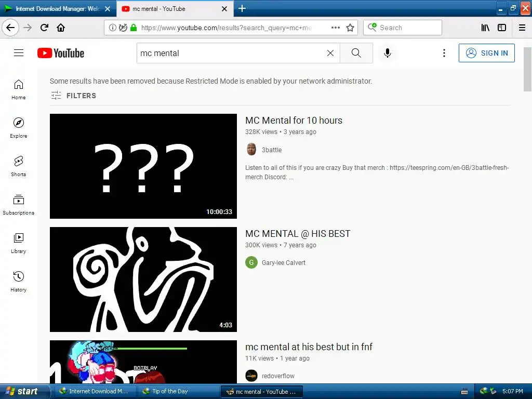This screenshot has height=399, width=532.
Task: Click the Restricted Mode notice text
Action: [211, 81]
